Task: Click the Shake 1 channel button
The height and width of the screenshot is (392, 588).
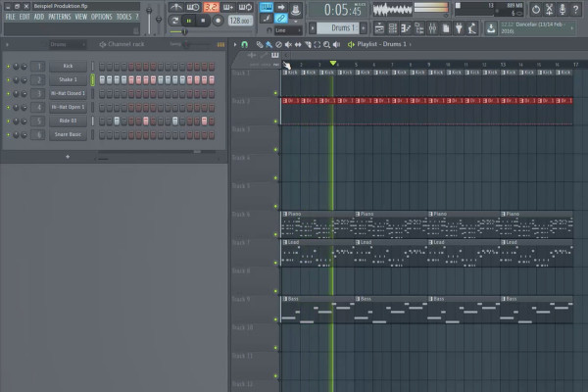Action: coord(68,79)
